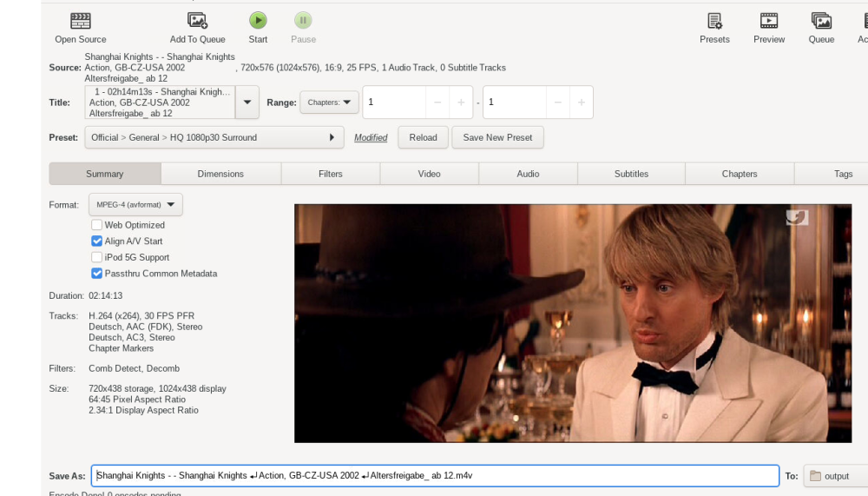868x496 pixels.
Task: Click 'H.264 (x264), 30 FPS PFR' track text
Action: pyautogui.click(x=141, y=316)
